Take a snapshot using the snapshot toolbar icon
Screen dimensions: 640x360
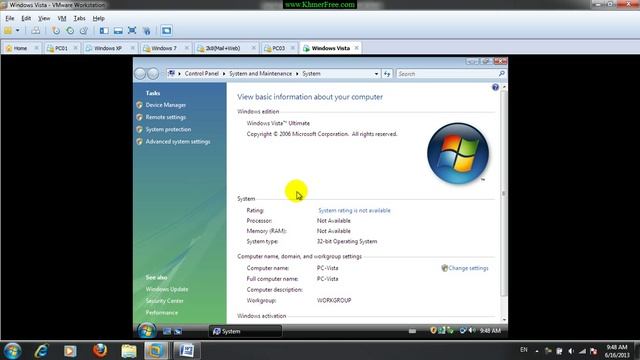[x=56, y=31]
